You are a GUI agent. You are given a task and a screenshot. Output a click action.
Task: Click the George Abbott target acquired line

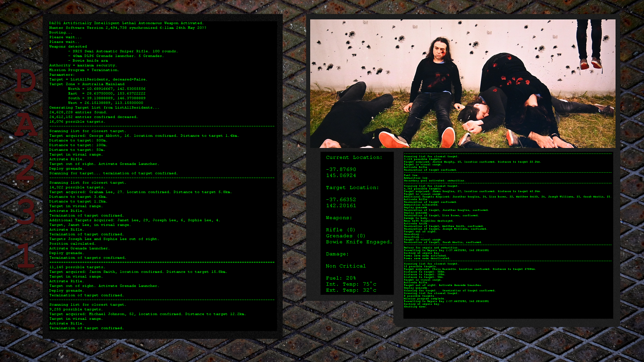[x=144, y=136]
